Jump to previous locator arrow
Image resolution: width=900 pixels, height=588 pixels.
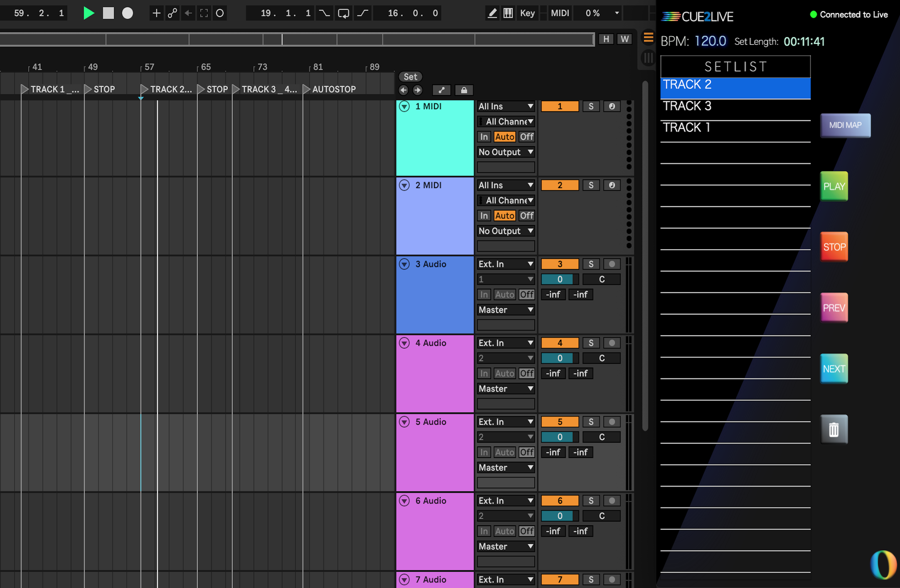(x=403, y=90)
